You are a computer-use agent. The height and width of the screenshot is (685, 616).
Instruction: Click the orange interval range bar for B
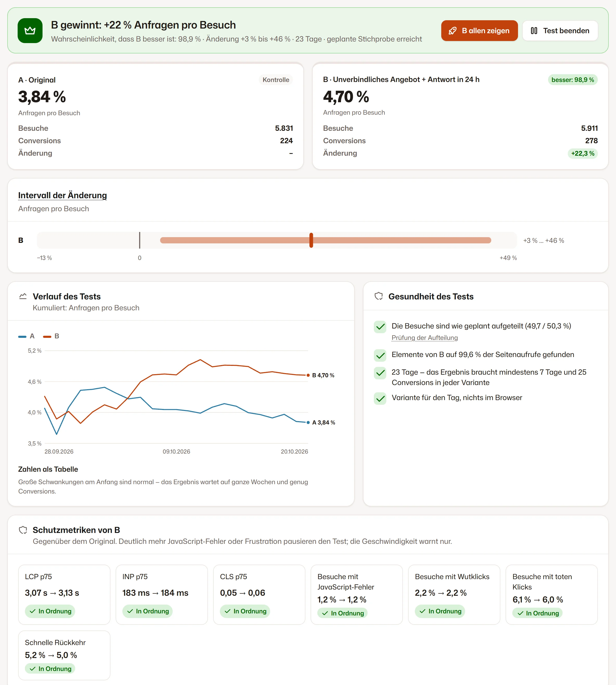pyautogui.click(x=326, y=240)
